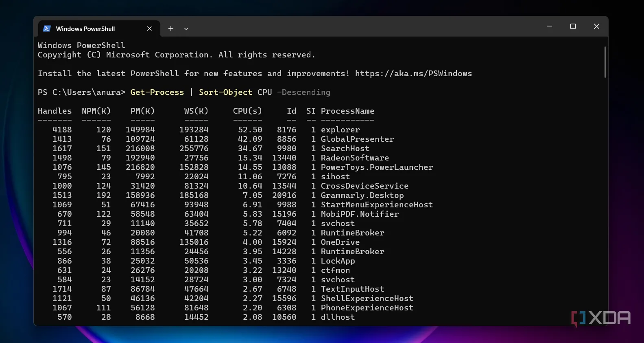The width and height of the screenshot is (644, 343).
Task: Click svchost with Id 7404
Action: tap(338, 224)
